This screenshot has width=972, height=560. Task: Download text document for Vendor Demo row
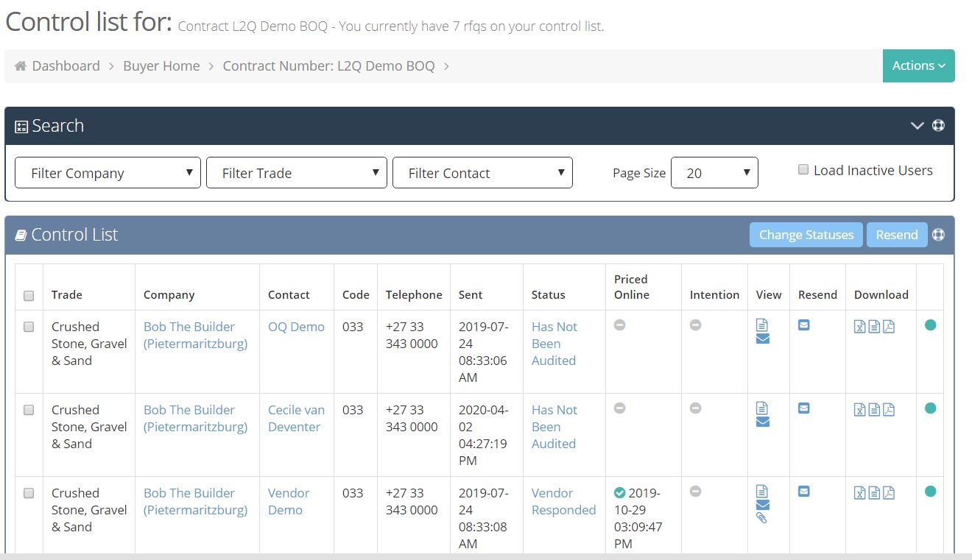pos(874,493)
